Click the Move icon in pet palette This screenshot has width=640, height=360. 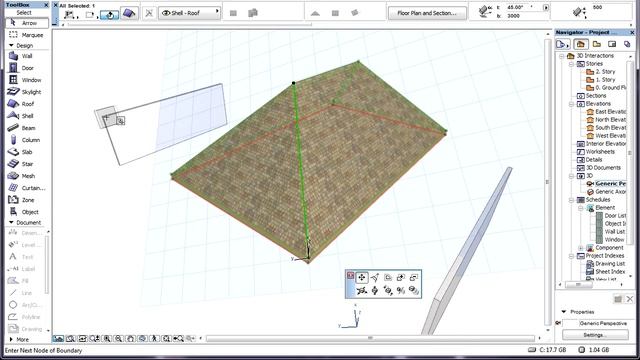[x=362, y=278]
